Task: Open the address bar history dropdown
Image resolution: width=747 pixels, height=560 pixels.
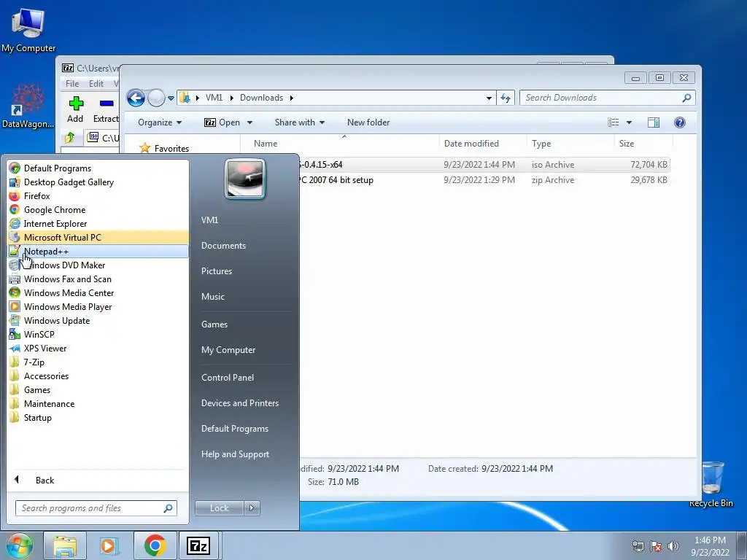Action: pos(489,98)
